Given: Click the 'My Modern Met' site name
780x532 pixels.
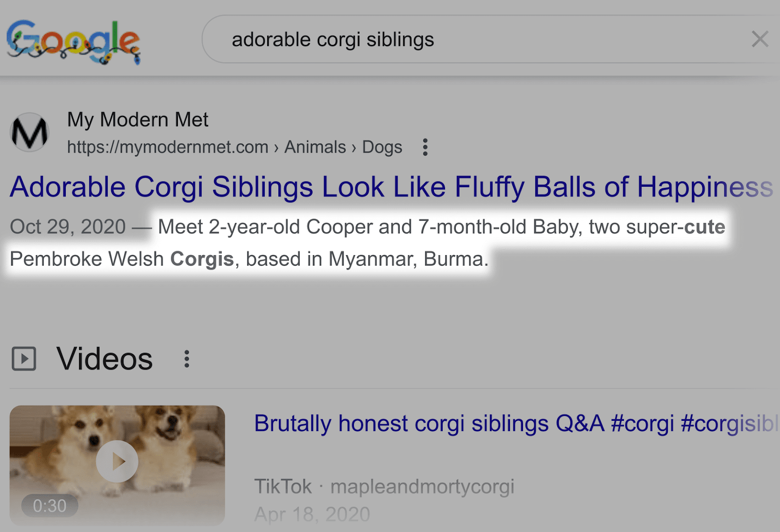Looking at the screenshot, I should (x=137, y=119).
